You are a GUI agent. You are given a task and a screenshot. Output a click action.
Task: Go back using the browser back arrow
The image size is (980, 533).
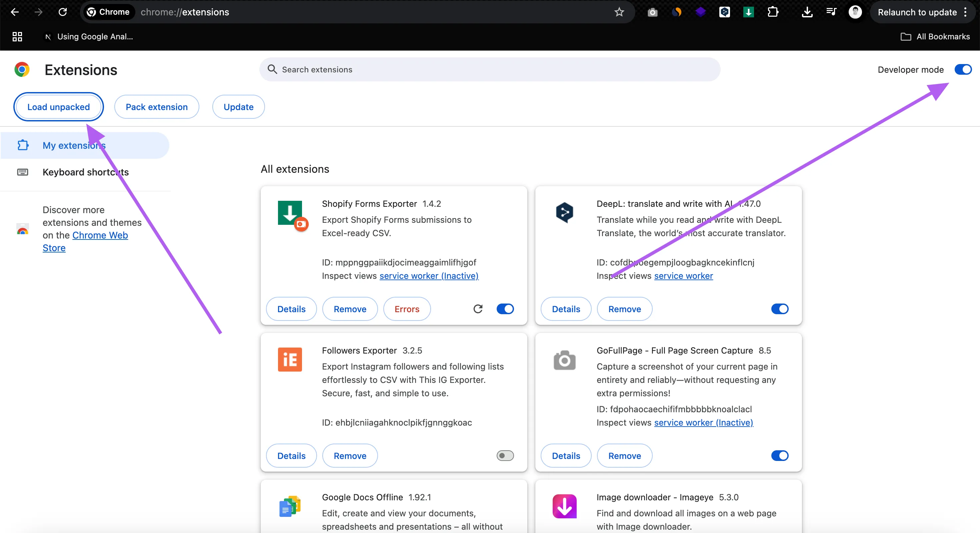[15, 12]
